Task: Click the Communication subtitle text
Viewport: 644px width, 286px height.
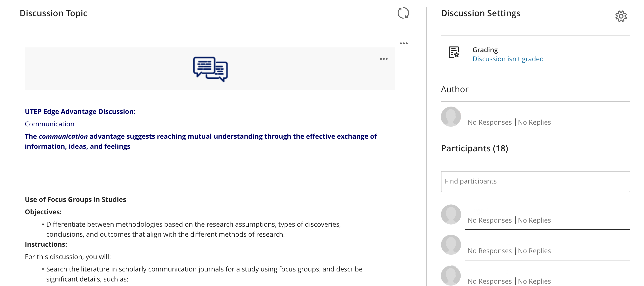Action: pyautogui.click(x=50, y=124)
